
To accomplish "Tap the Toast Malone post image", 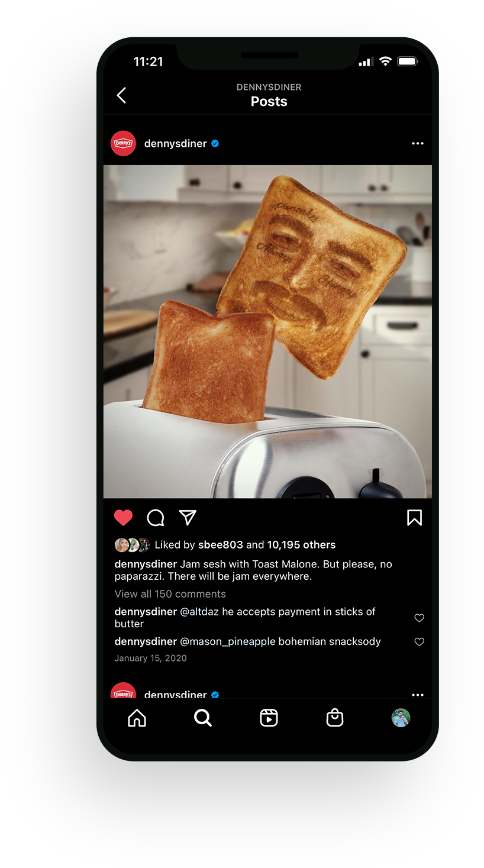I will pos(267,331).
